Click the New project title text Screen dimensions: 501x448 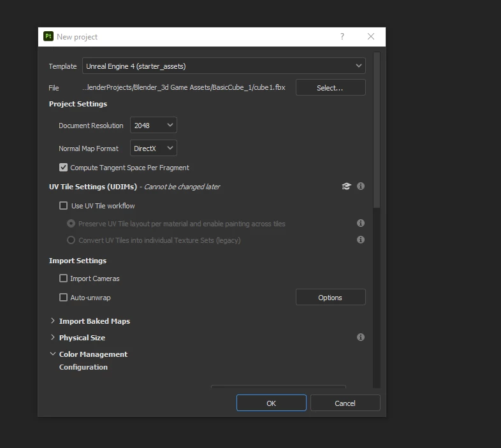[x=77, y=37]
